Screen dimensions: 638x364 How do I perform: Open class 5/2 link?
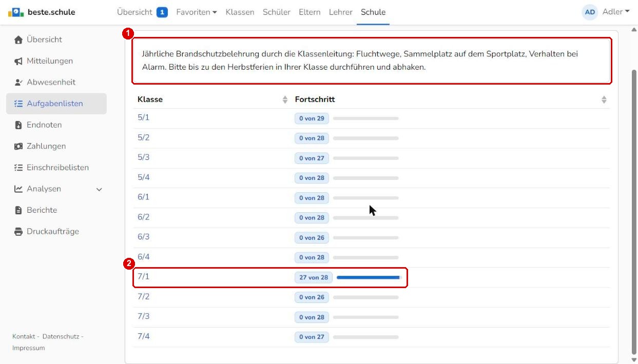click(x=143, y=137)
